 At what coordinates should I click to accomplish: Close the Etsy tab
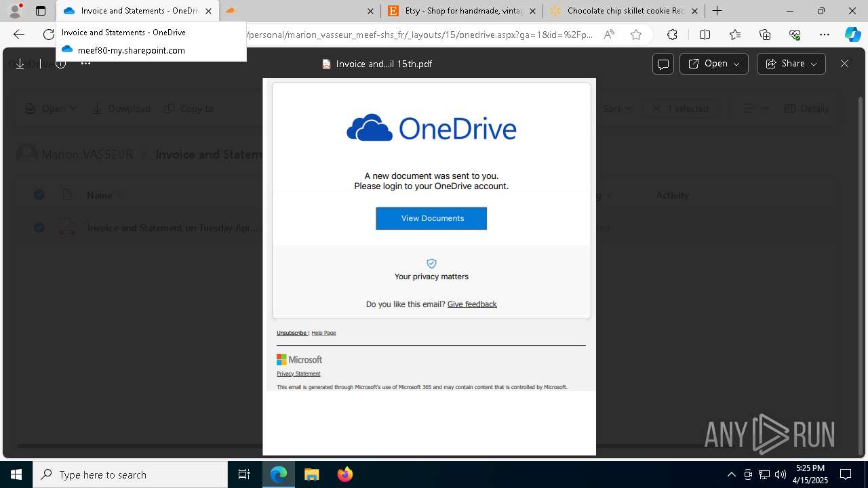coord(532,11)
